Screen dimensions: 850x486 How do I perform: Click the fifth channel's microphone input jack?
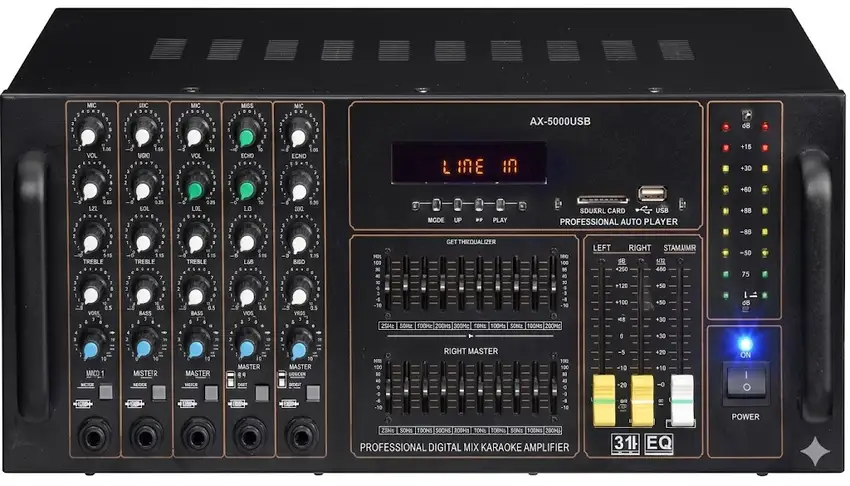click(301, 436)
